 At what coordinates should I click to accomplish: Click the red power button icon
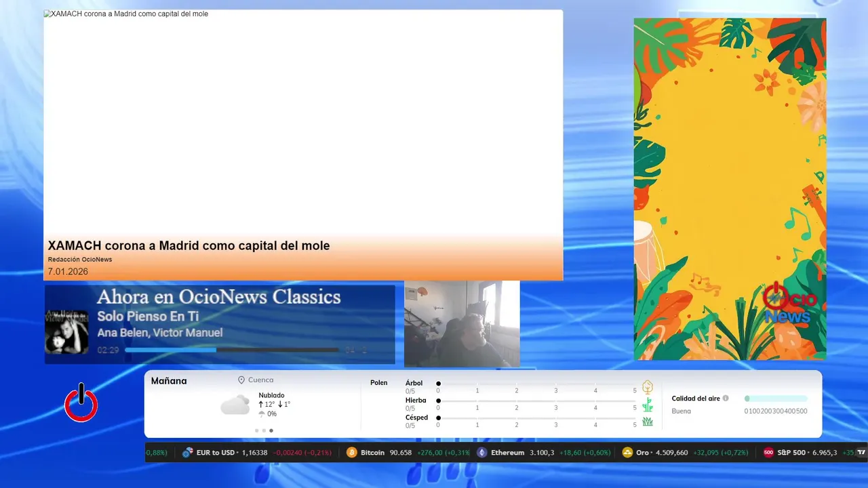pos(81,403)
